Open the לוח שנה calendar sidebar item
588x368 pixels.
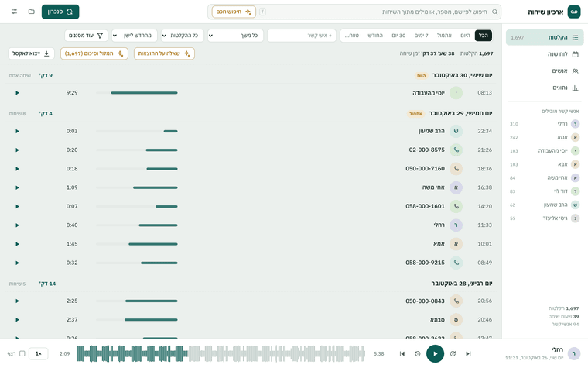[545, 54]
